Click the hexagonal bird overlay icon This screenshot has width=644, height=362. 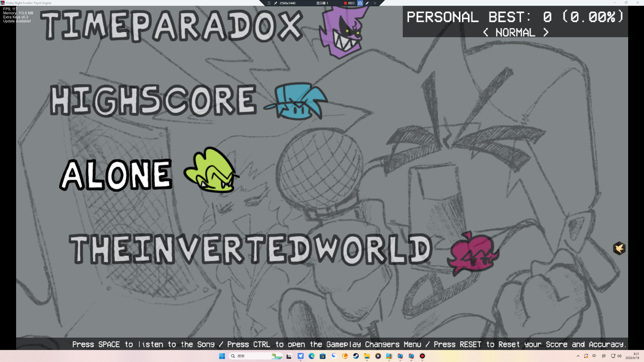point(619,248)
